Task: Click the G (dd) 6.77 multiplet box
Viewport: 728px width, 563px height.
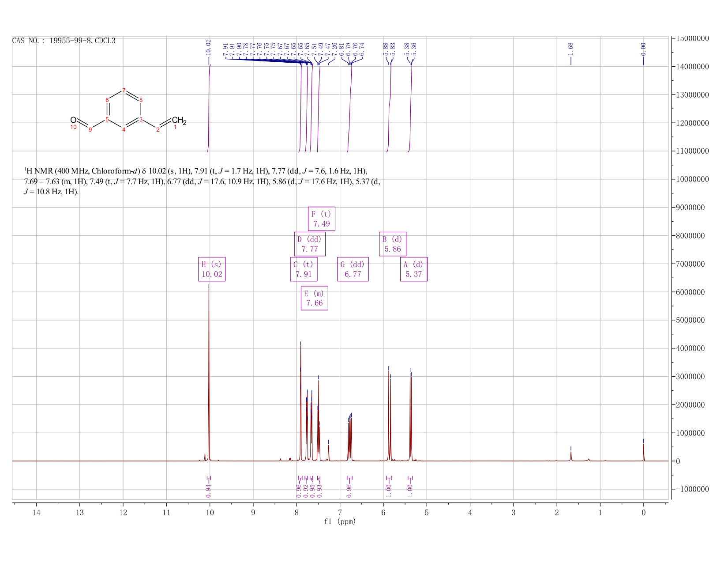Action: click(x=353, y=269)
